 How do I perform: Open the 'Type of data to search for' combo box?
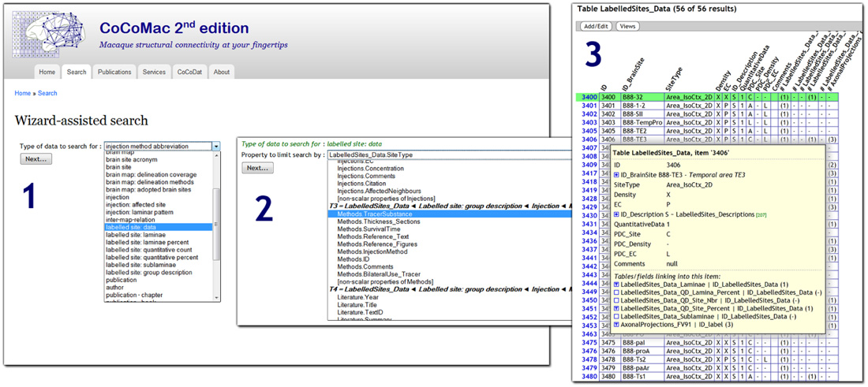click(163, 147)
